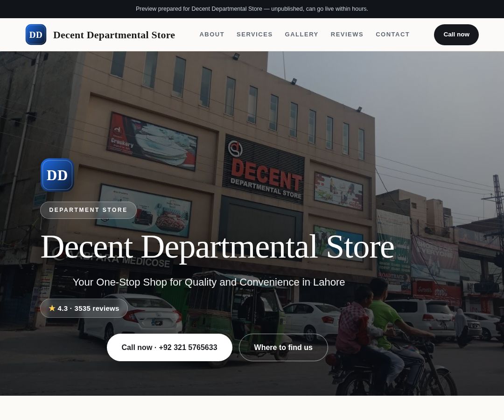Click tagline Your One-Stop Shop for Quality
Screen dimensions: 504x420
coord(209,282)
